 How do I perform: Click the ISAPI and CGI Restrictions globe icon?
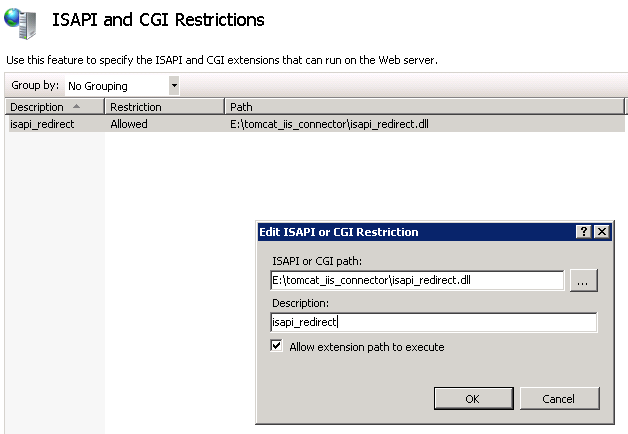[21, 20]
